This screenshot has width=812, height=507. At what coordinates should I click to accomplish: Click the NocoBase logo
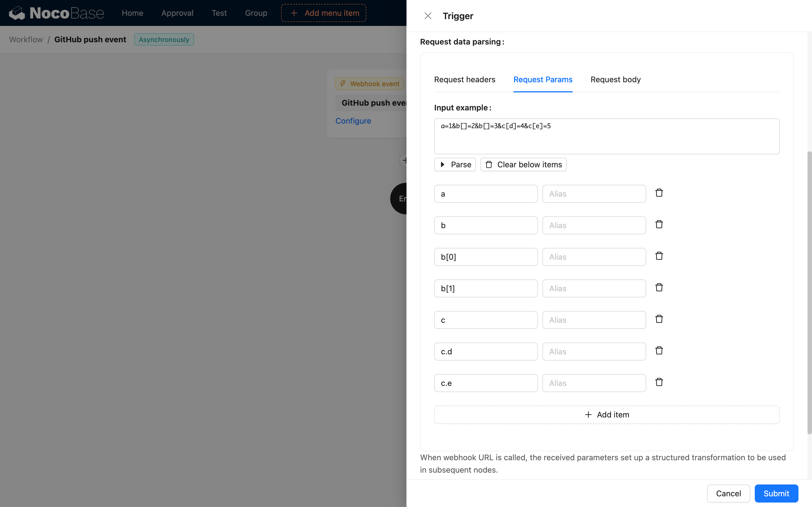point(56,13)
